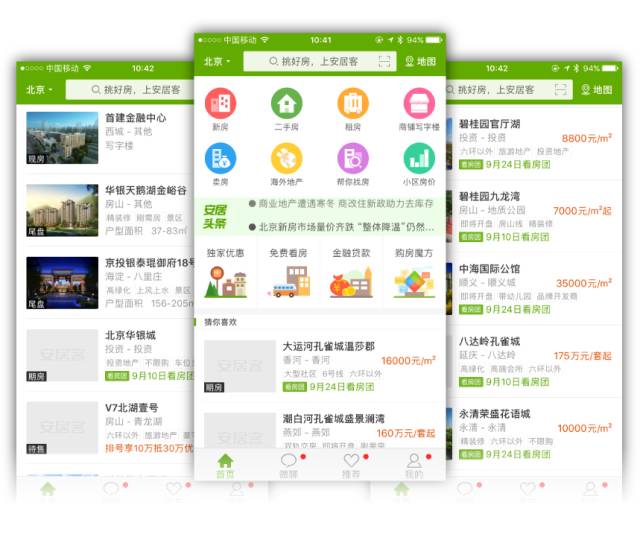The height and width of the screenshot is (543, 640).
Task: Expand 北京 city selector in left phone
Action: [x=40, y=90]
